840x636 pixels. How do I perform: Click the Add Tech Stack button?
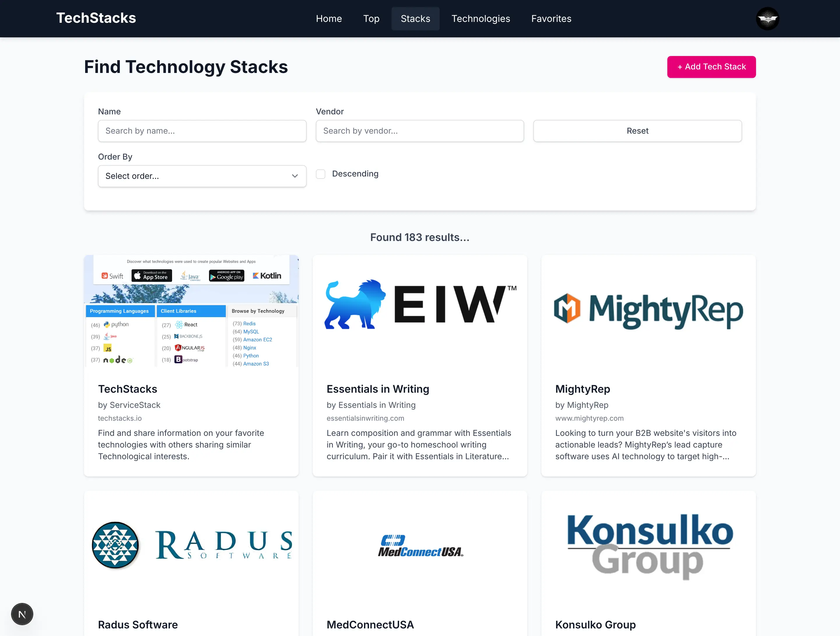point(711,67)
